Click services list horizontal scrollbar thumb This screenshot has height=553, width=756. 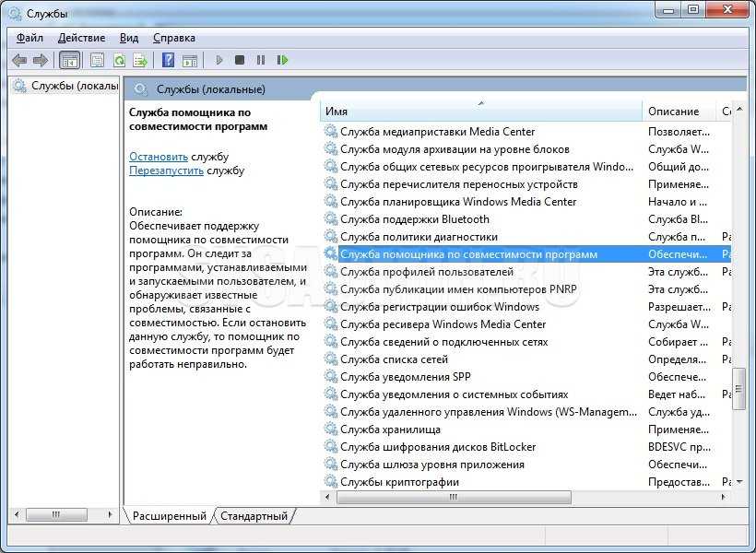[454, 497]
